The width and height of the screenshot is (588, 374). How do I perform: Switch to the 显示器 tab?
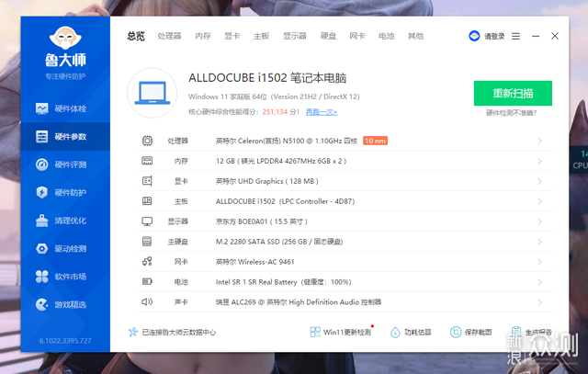tap(295, 36)
